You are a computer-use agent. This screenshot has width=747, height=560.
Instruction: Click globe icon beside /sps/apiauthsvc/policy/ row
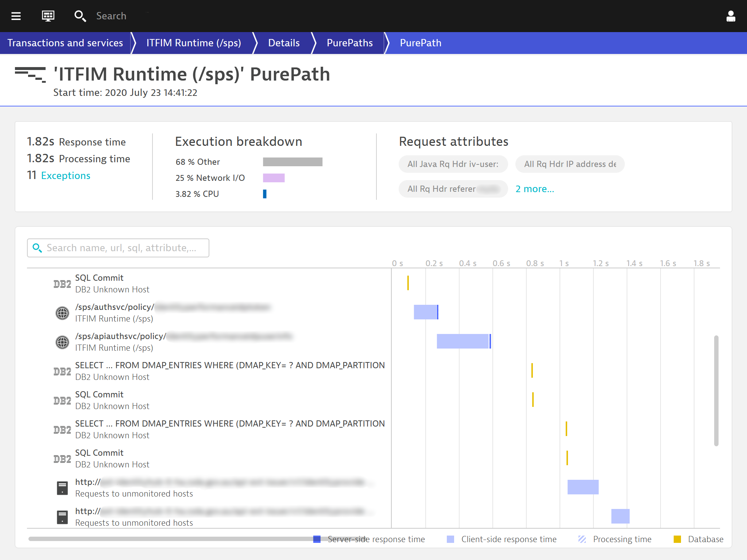coord(62,342)
